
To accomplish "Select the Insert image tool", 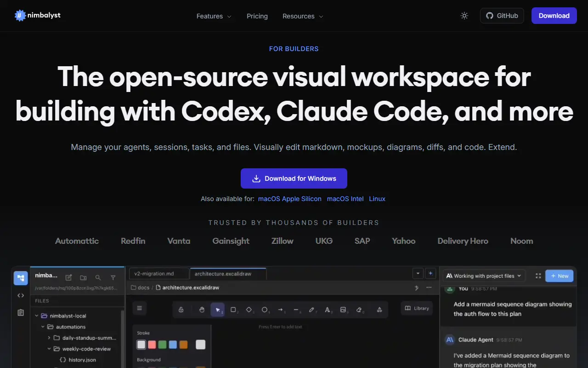I will pyautogui.click(x=343, y=310).
